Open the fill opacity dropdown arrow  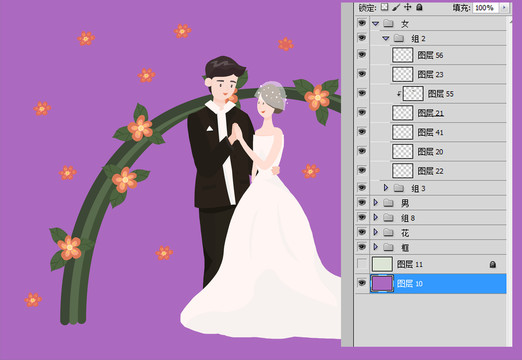504,7
